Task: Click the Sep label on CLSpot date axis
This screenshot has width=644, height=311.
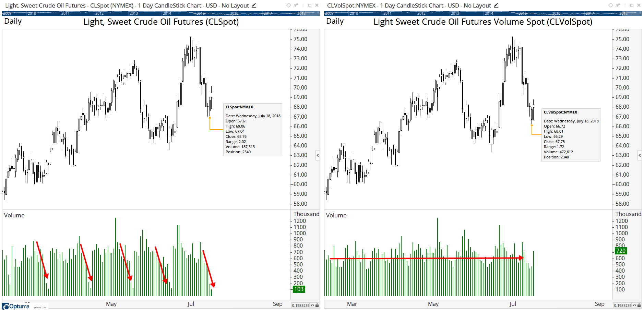Action: pyautogui.click(x=278, y=304)
